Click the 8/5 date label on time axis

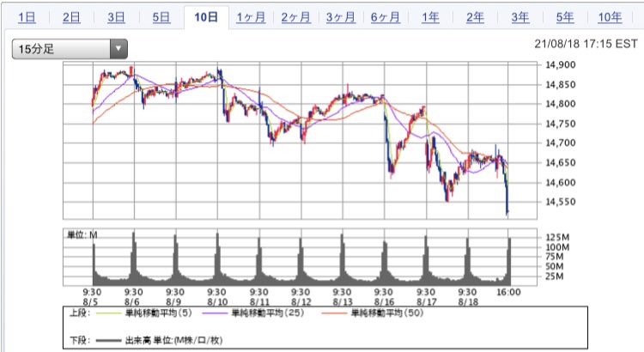point(90,302)
